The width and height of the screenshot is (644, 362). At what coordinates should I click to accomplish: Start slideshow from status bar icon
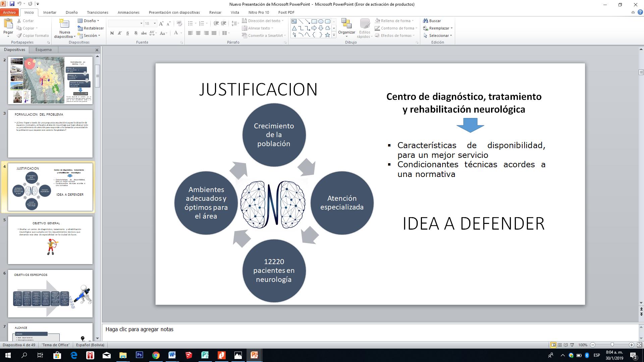pyautogui.click(x=572, y=345)
